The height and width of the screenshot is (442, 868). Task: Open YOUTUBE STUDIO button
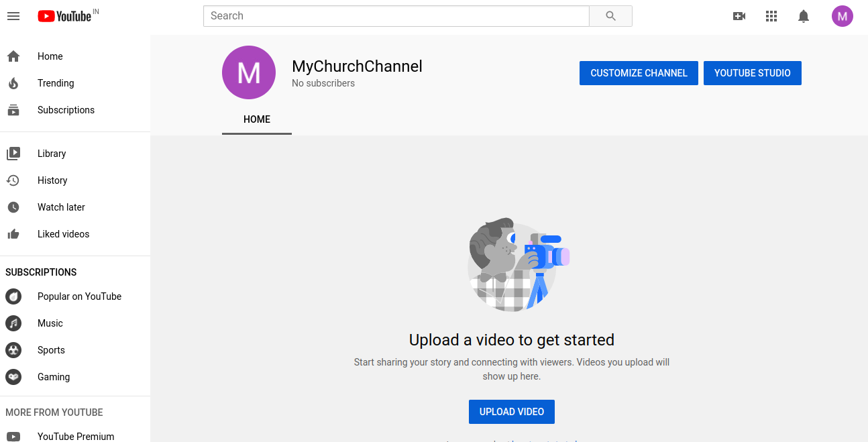tap(753, 73)
